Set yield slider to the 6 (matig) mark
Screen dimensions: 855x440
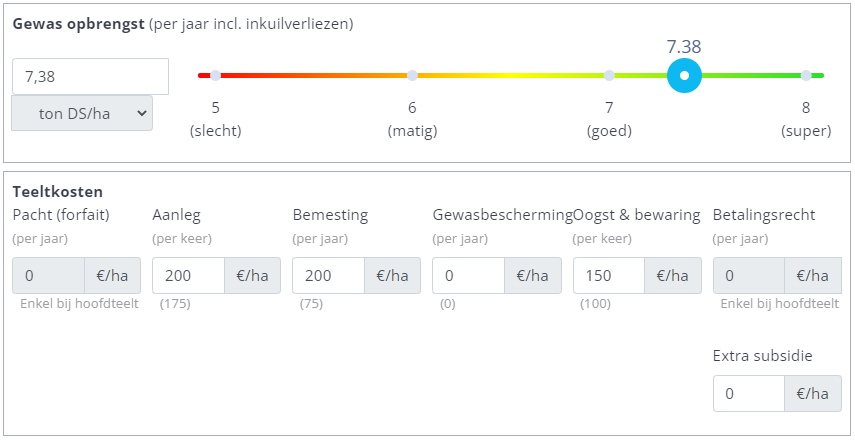[412, 75]
